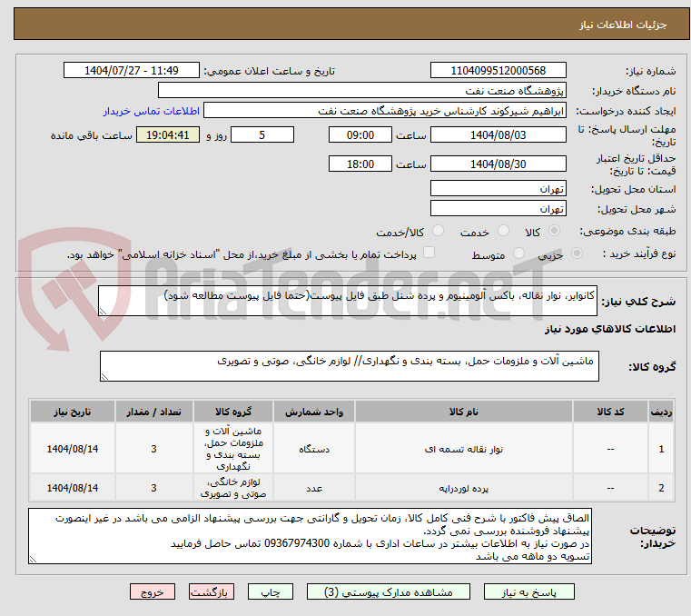
Task: Click the تعداد / مقدار column header
Action: click(x=153, y=412)
